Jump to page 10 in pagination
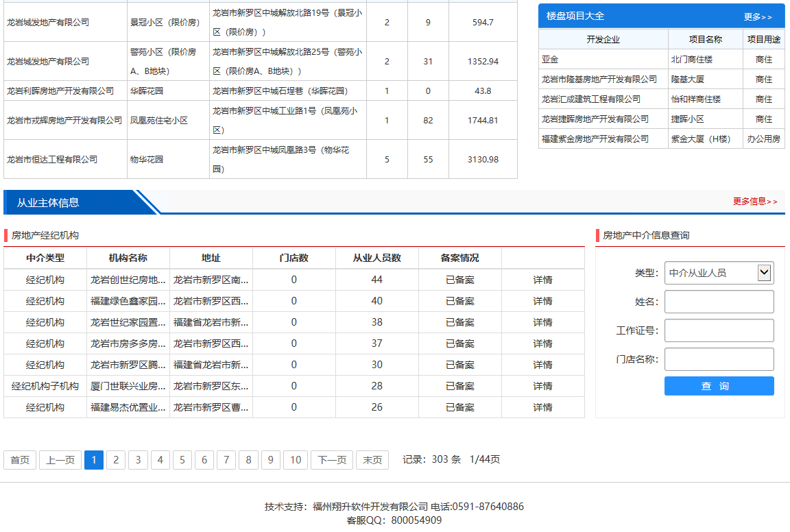The height and width of the screenshot is (532, 790). (295, 460)
